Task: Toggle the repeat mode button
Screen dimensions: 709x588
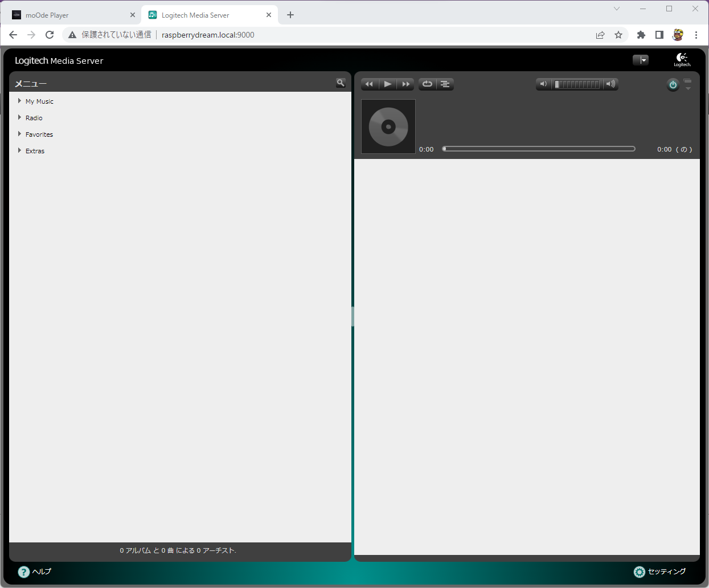Action: [x=427, y=84]
